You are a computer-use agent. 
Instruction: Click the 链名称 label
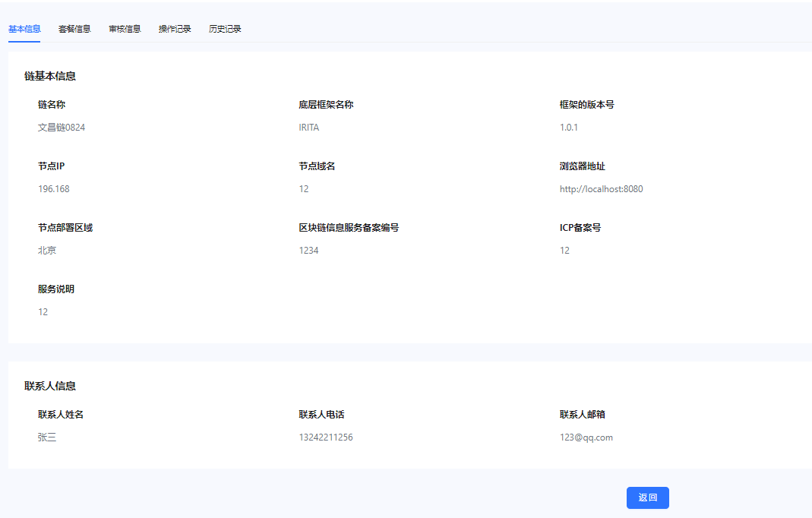pyautogui.click(x=52, y=105)
